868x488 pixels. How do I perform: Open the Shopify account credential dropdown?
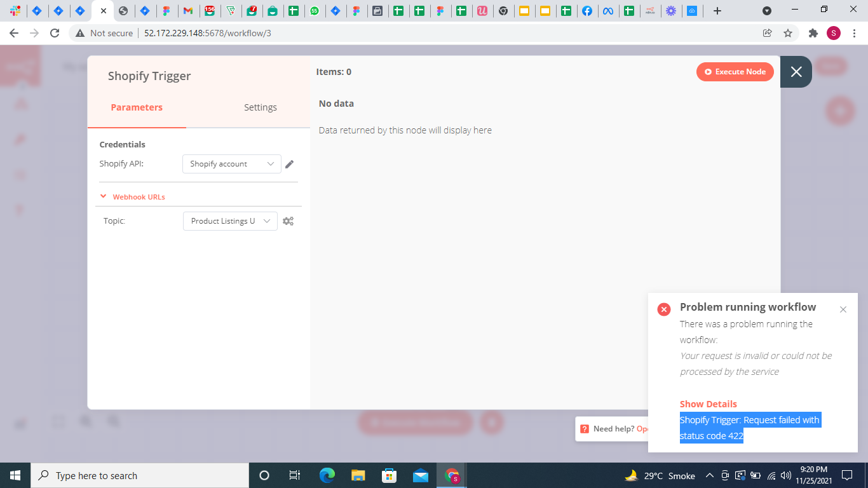click(x=231, y=164)
